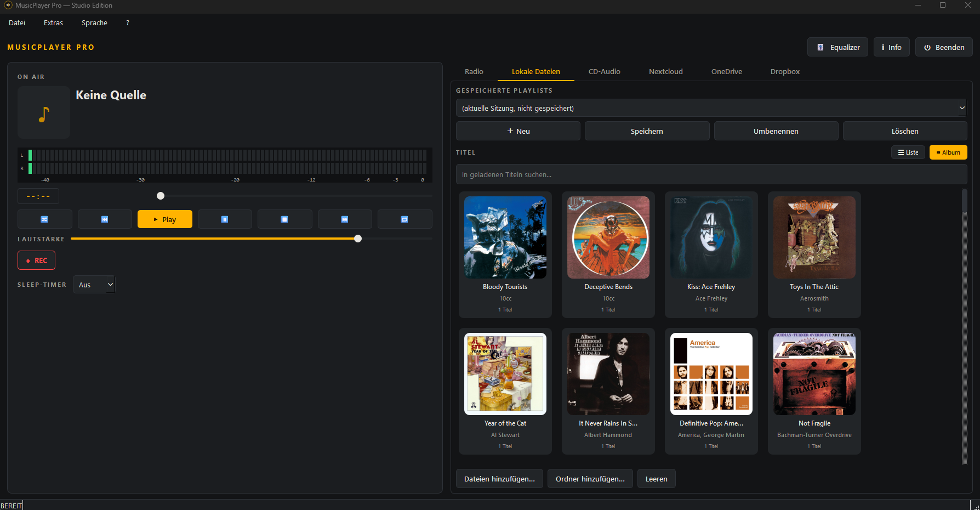
Task: Pause the current playback
Action: [225, 219]
